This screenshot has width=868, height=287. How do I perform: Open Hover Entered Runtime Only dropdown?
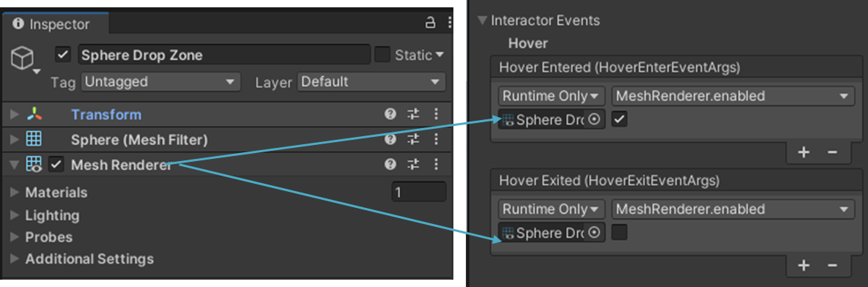(x=552, y=96)
